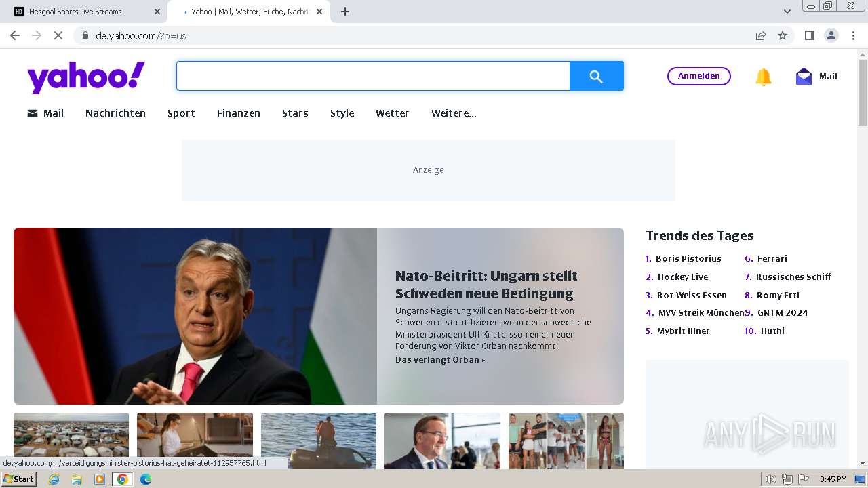Focus the Yahoo search field
This screenshot has height=488, width=868.
[x=373, y=77]
